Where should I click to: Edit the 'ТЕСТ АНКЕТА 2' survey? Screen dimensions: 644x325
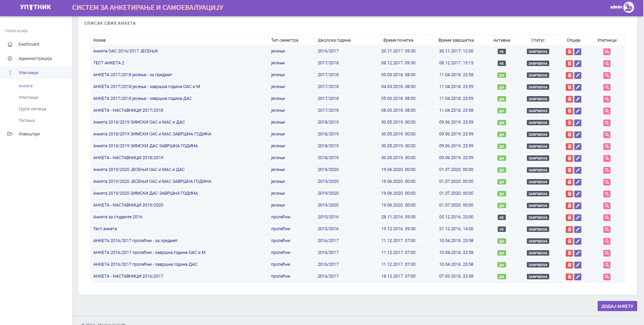(x=578, y=64)
